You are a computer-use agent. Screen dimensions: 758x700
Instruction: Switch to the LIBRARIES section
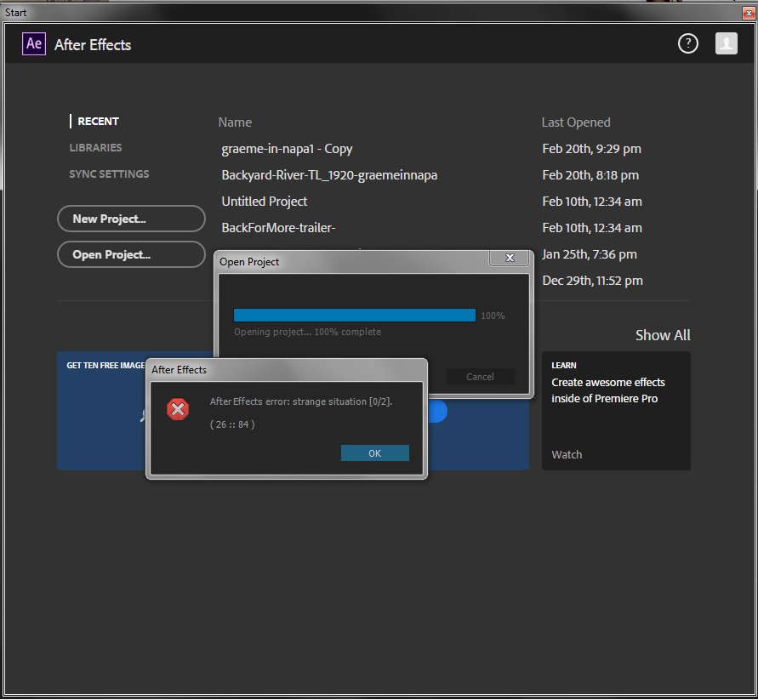point(95,147)
